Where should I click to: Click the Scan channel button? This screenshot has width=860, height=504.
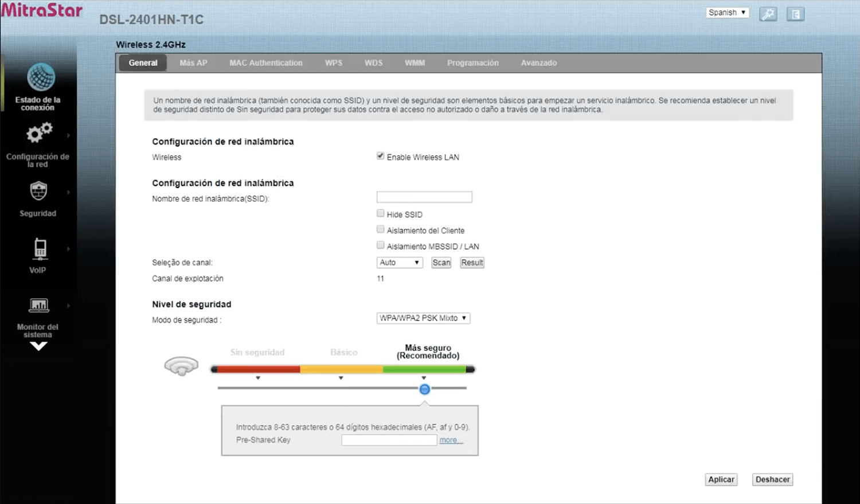pos(441,263)
